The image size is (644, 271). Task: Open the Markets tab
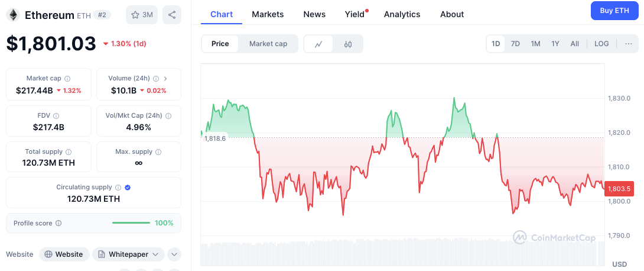tap(268, 14)
